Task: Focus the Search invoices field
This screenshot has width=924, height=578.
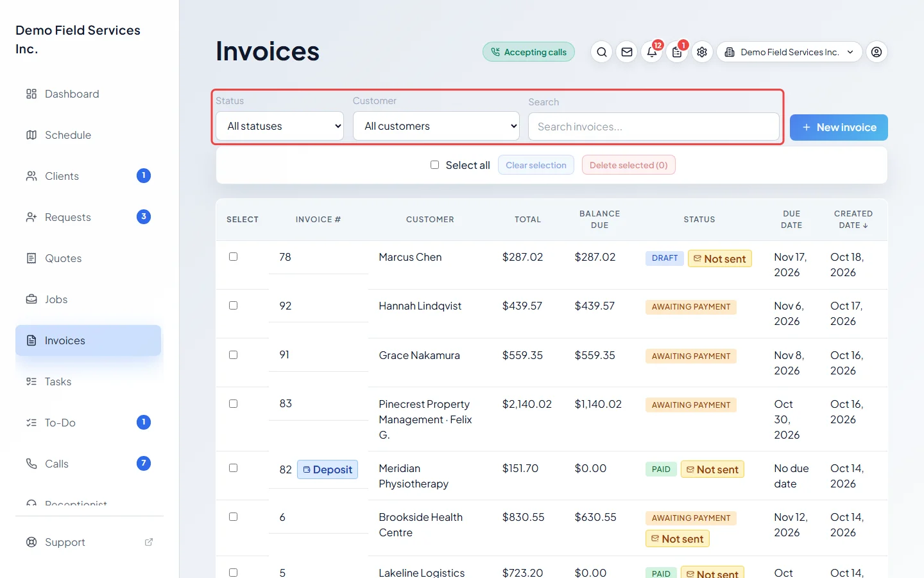Action: tap(654, 127)
